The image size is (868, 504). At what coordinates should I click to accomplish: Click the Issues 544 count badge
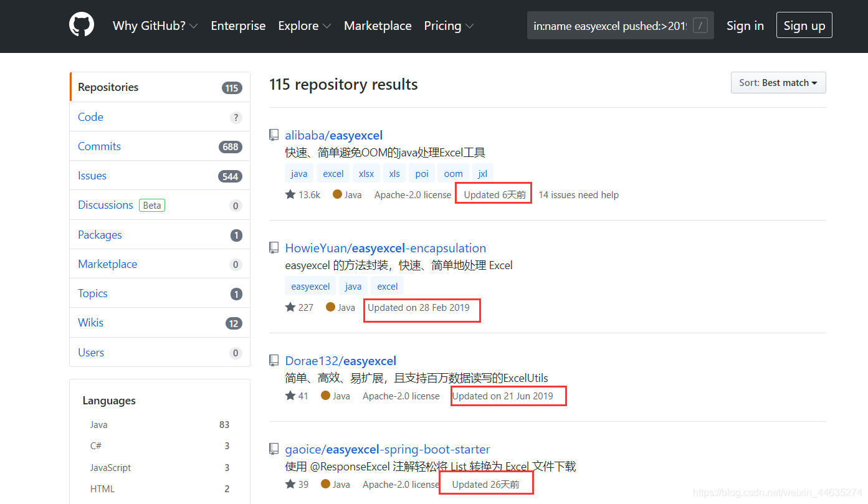click(231, 176)
